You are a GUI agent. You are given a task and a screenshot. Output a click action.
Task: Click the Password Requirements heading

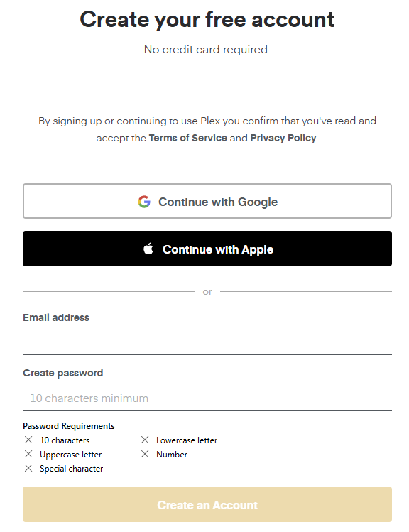coord(68,425)
